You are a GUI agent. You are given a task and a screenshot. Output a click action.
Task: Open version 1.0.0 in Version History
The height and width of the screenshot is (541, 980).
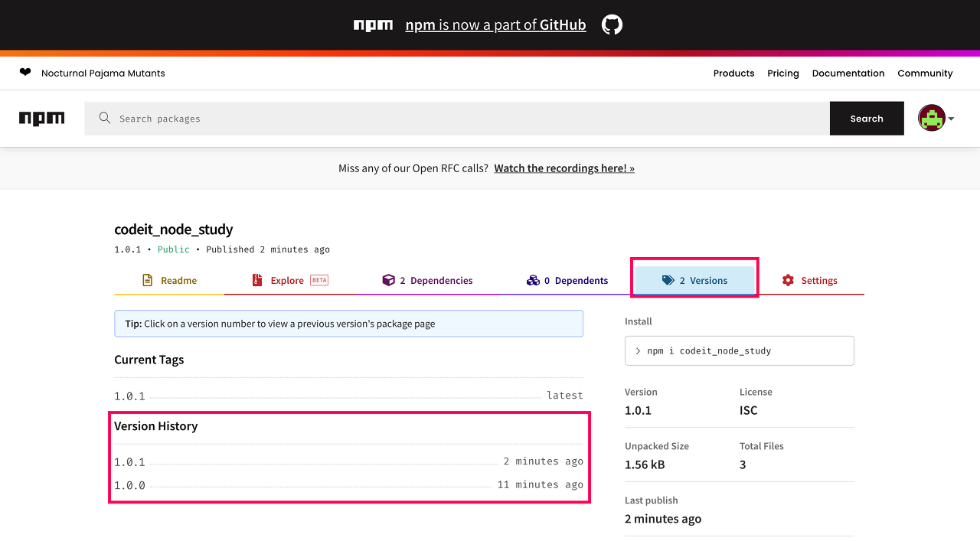point(129,485)
